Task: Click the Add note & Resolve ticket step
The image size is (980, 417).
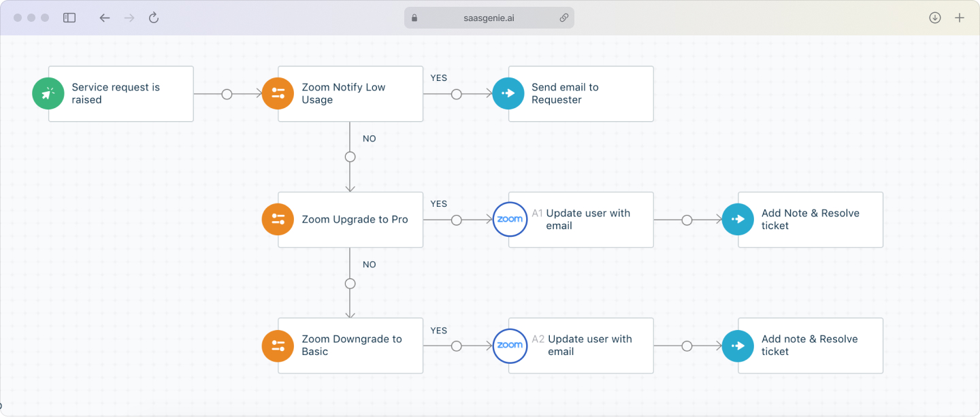Action: (810, 346)
